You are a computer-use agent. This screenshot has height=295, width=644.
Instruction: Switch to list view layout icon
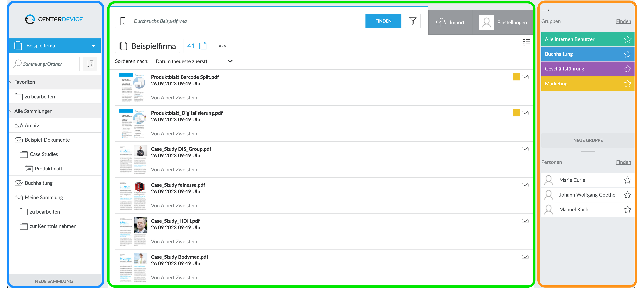tap(526, 42)
